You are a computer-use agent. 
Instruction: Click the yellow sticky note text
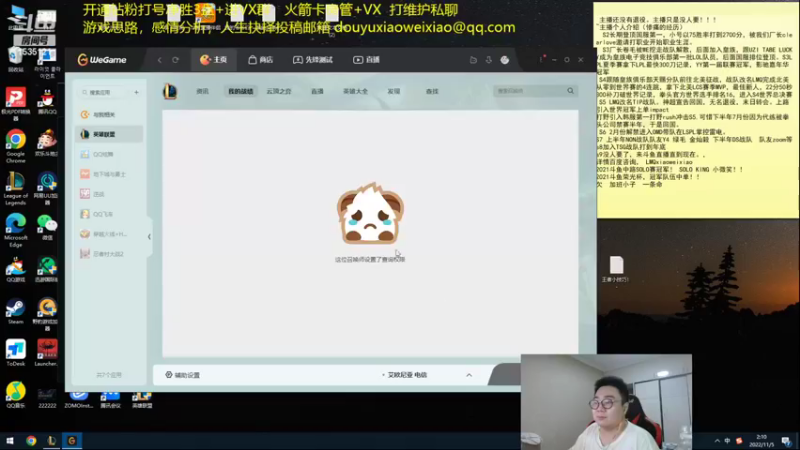[x=696, y=102]
